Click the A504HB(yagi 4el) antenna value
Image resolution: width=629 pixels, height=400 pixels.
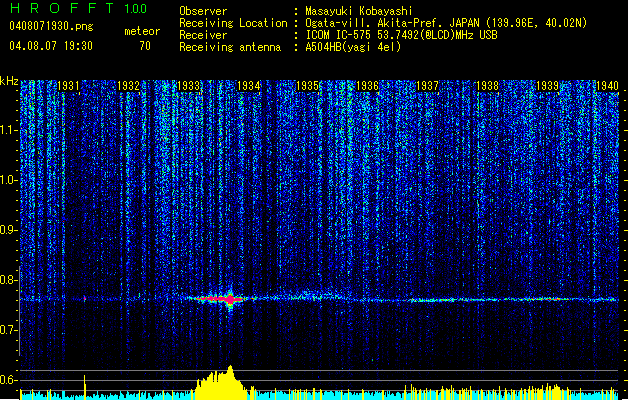click(x=353, y=47)
